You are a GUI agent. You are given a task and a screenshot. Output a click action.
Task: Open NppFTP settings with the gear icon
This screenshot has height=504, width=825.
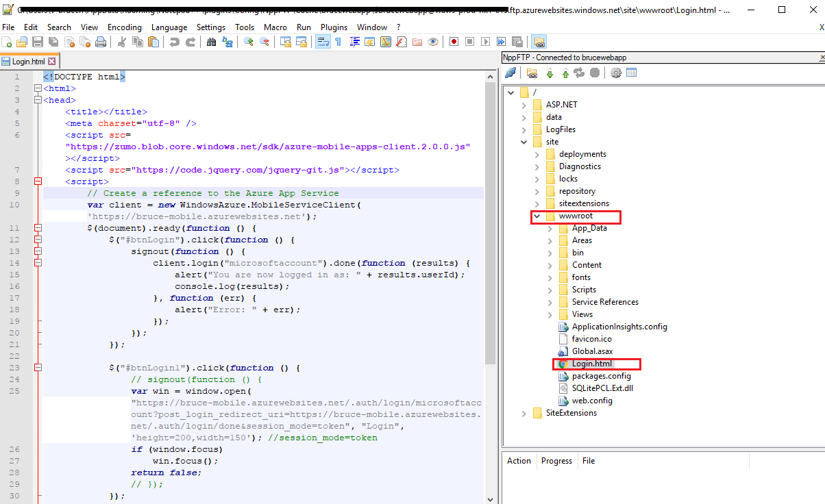coord(615,73)
